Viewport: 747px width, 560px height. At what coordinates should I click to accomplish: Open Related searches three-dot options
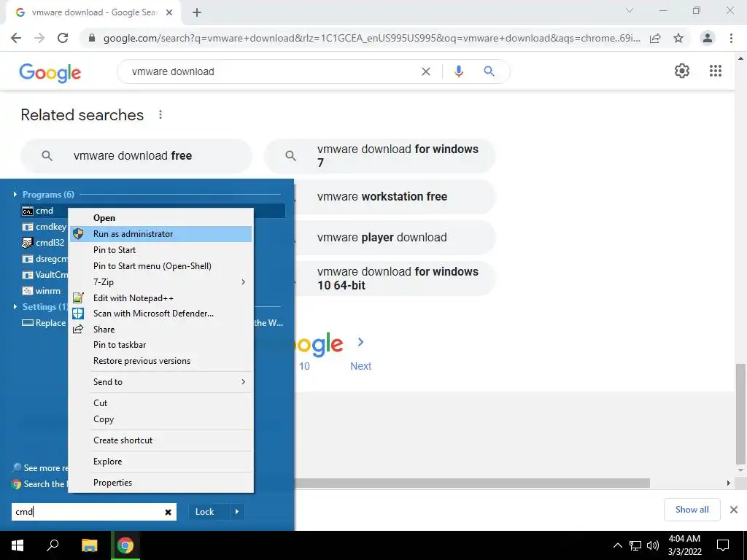160,114
